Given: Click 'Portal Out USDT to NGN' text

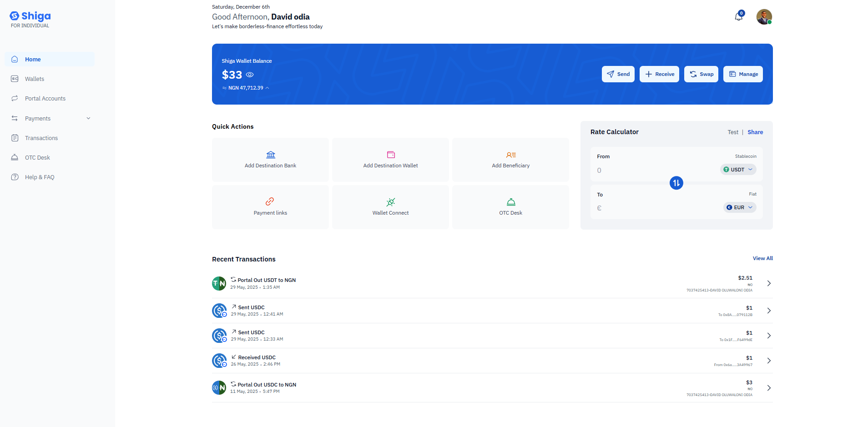Looking at the screenshot, I should (x=267, y=280).
